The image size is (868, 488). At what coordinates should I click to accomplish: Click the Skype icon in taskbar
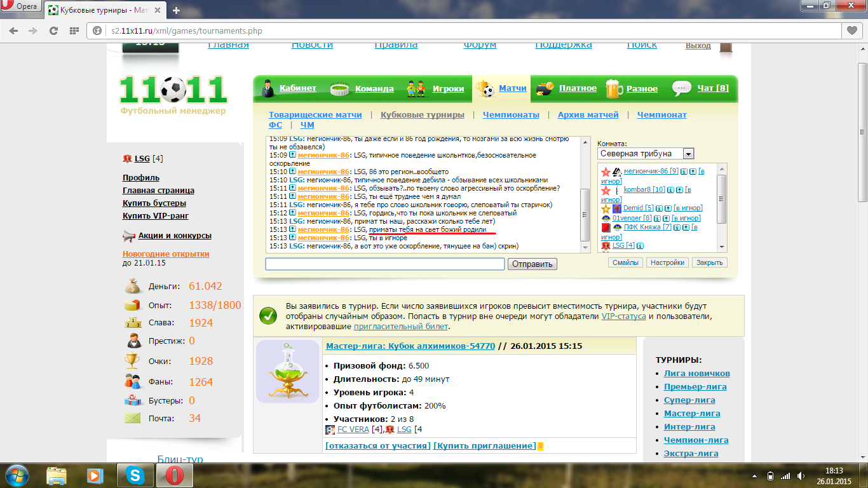tap(135, 475)
